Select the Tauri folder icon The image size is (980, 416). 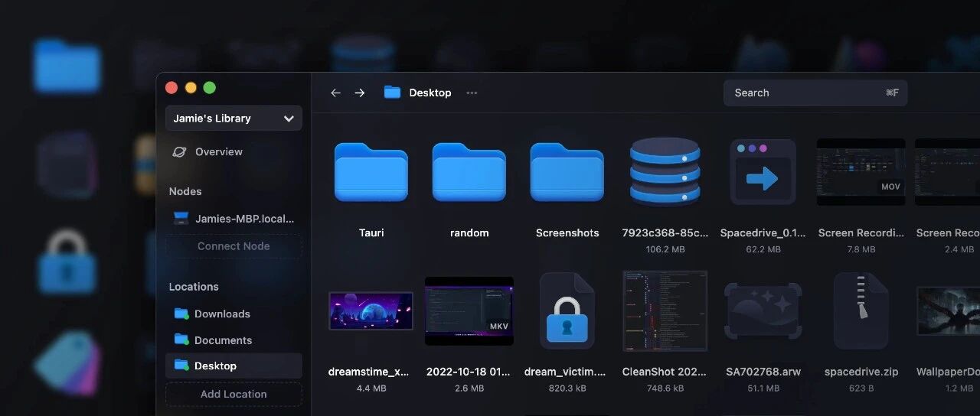tap(371, 172)
